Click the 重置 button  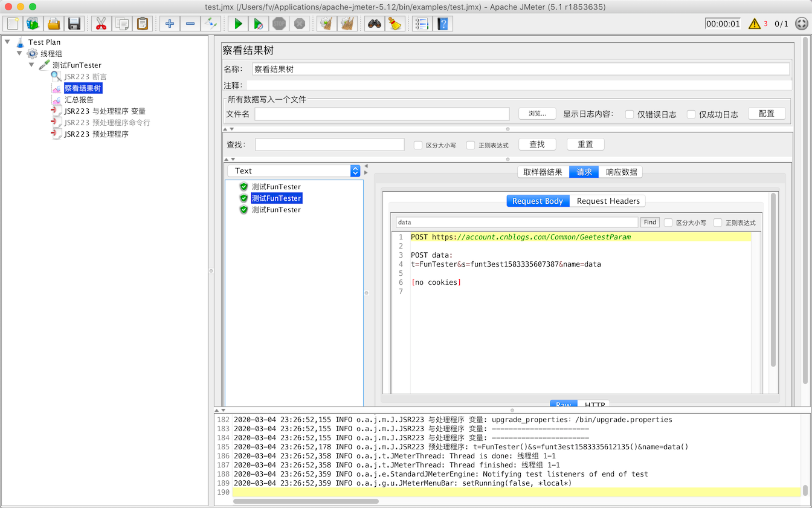click(585, 145)
